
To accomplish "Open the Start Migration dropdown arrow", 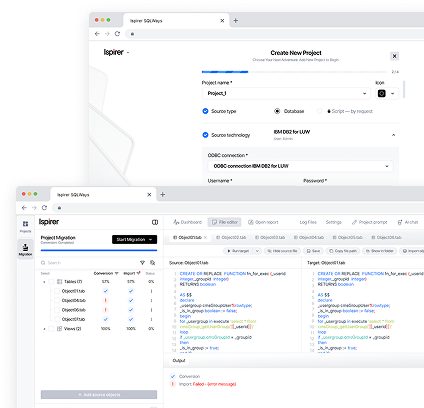I will [x=151, y=239].
